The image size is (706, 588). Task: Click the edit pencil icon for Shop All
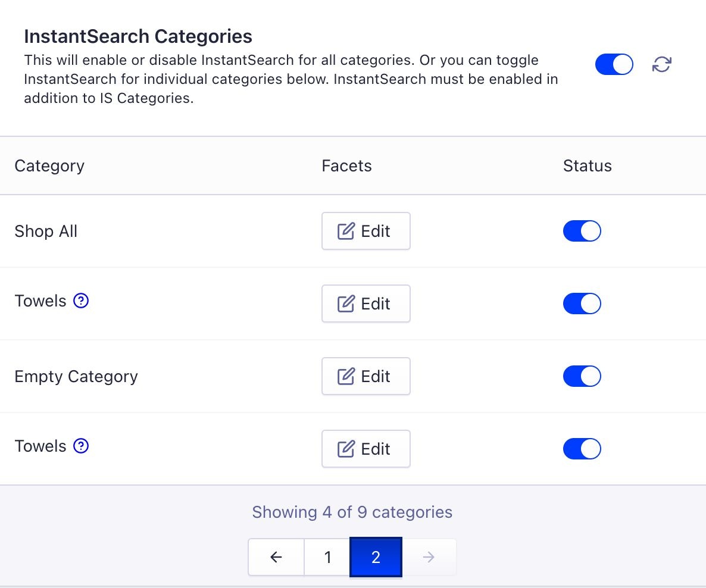tap(344, 230)
